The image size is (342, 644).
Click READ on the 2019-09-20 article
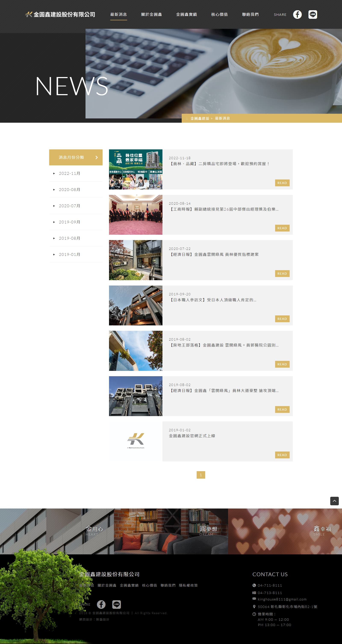point(282,319)
